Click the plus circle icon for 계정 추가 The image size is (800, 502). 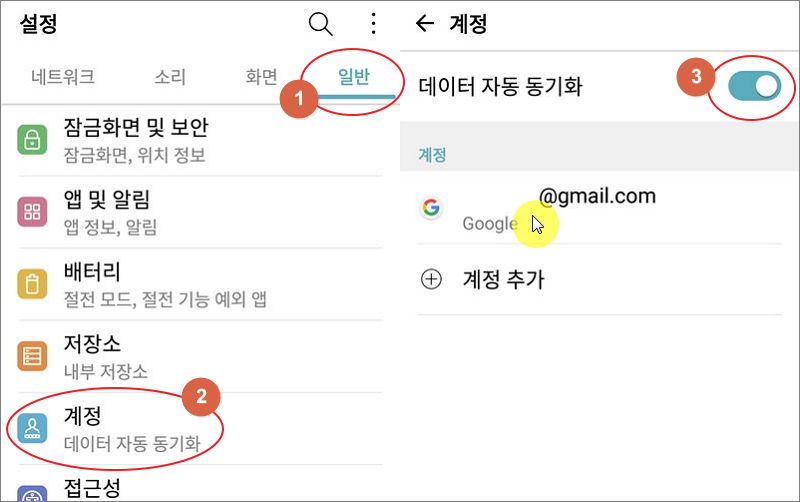pyautogui.click(x=431, y=279)
